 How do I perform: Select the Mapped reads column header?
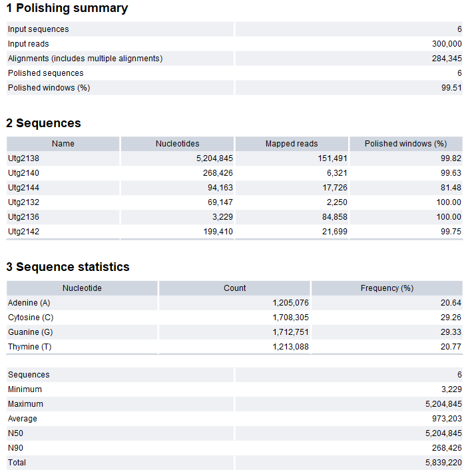click(292, 144)
